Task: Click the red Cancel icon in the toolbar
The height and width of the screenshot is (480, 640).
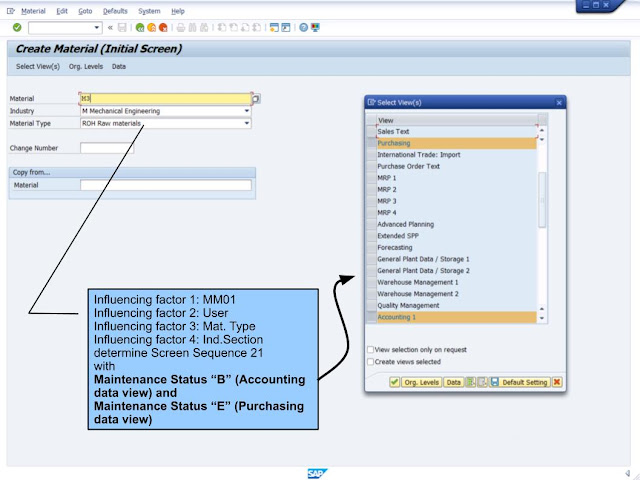Action: (x=163, y=27)
